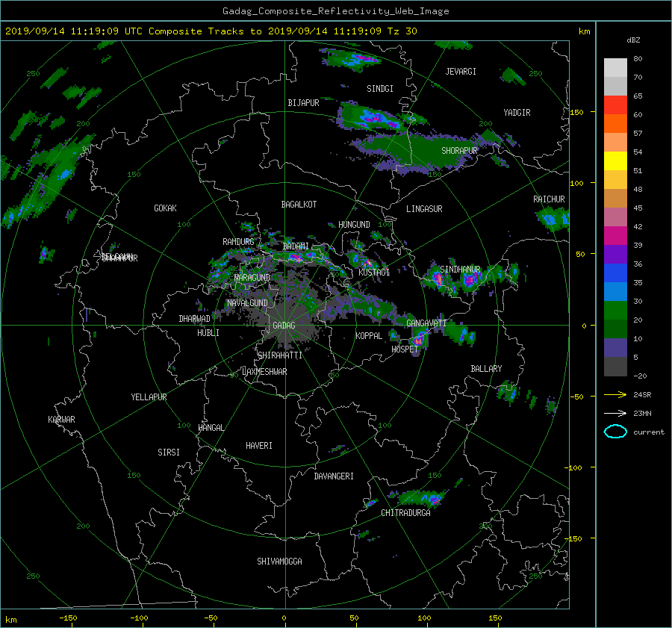Click the BAGALKOT city label
The height and width of the screenshot is (628, 672).
tap(299, 205)
